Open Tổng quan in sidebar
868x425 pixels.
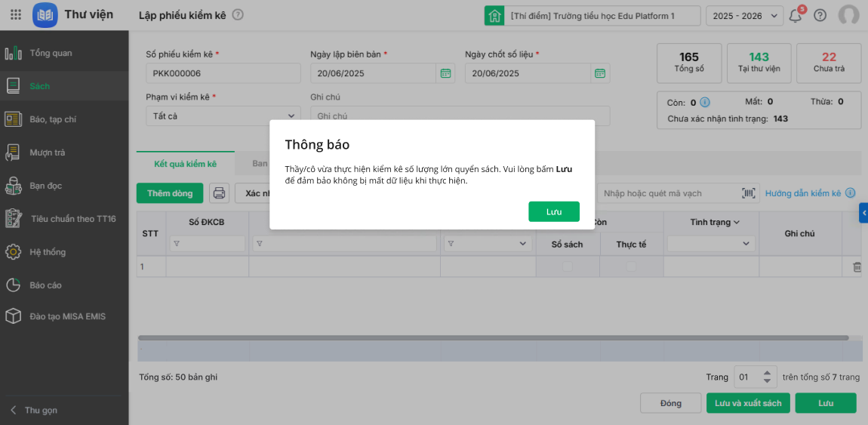64,53
